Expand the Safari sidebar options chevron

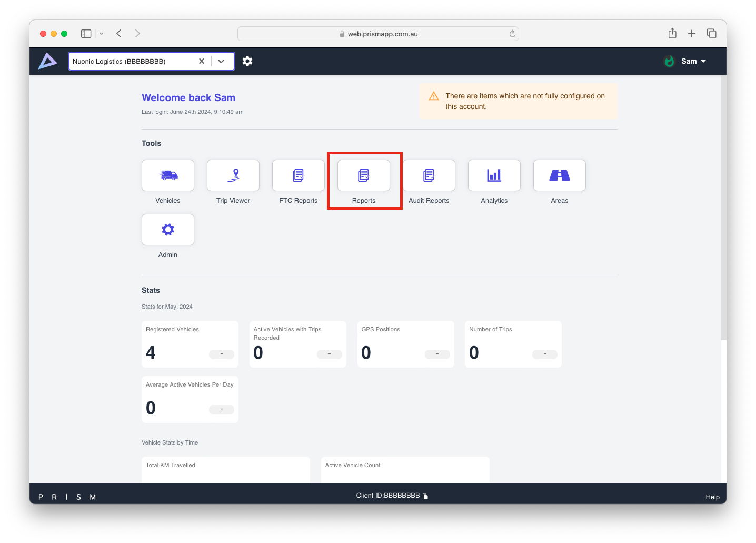click(101, 34)
